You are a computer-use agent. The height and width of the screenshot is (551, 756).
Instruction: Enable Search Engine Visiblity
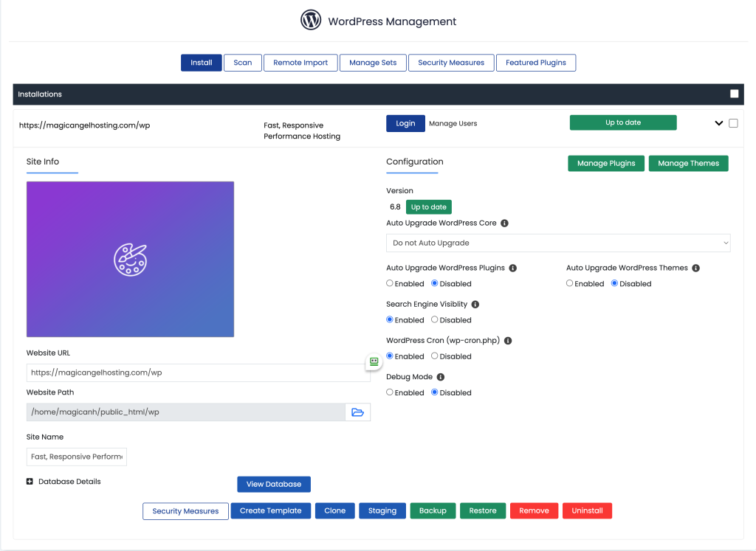(x=390, y=319)
